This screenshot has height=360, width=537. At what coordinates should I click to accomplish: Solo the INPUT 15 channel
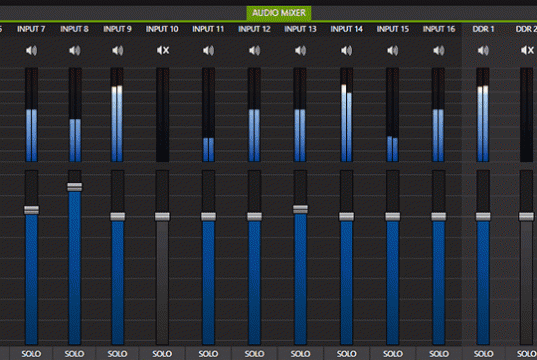click(x=393, y=353)
